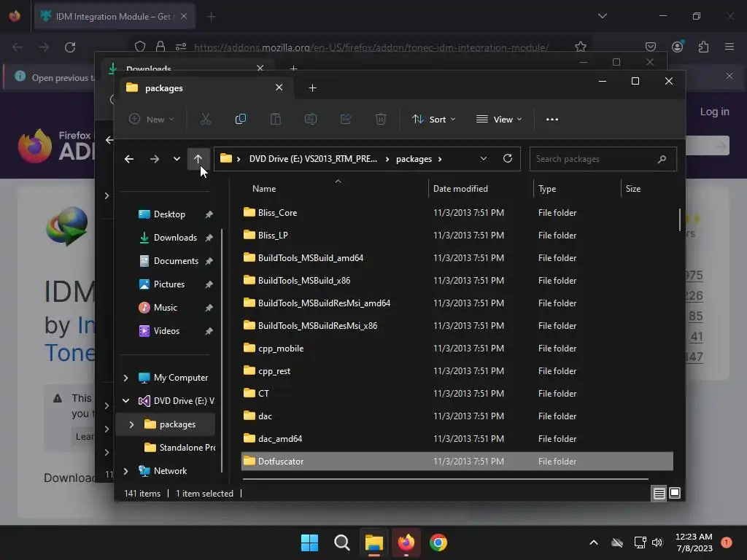This screenshot has width=747, height=560.
Task: Expand packages tree node in sidebar
Action: 131,424
